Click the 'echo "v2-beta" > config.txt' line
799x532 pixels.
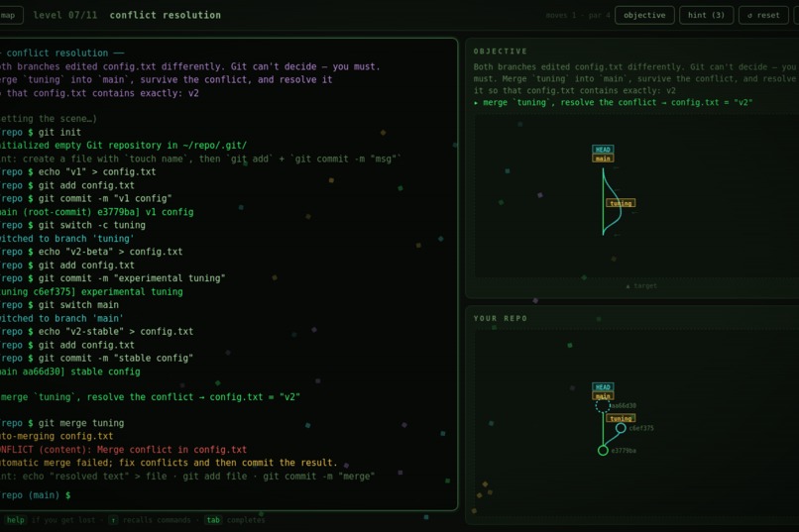[91, 252]
